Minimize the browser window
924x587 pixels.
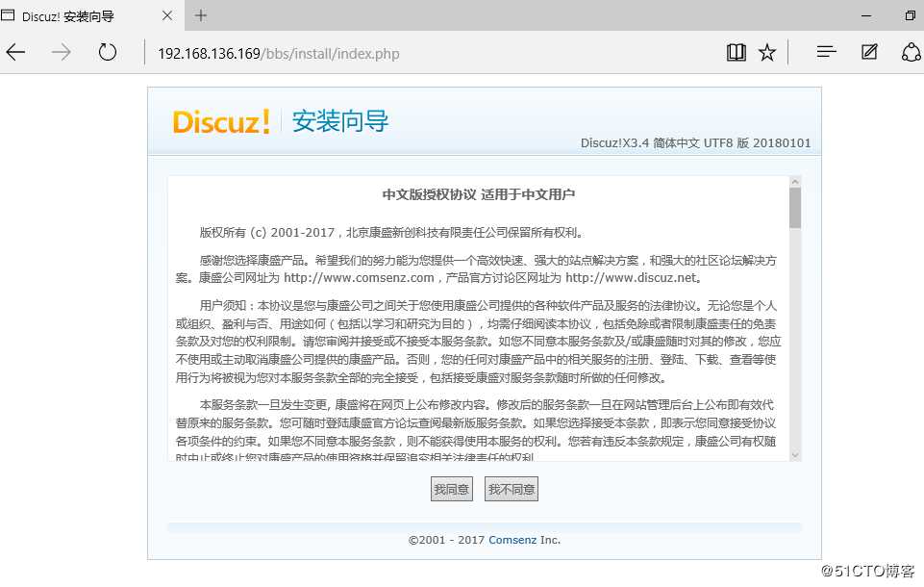pyautogui.click(x=866, y=16)
